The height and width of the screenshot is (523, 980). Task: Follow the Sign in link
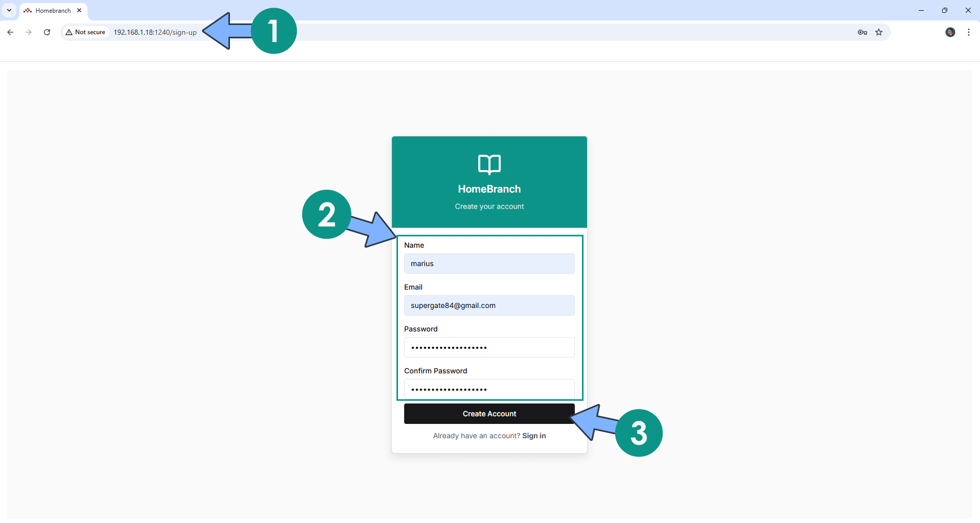[534, 436]
